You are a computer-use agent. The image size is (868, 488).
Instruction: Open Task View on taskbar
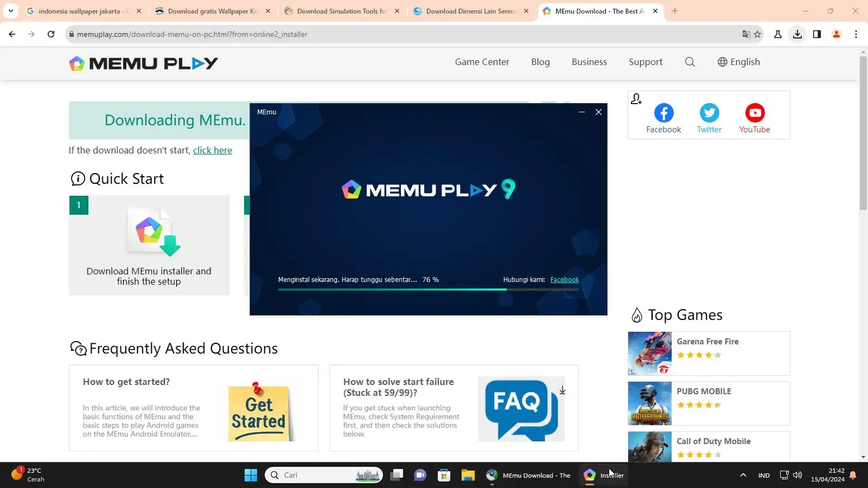[397, 476]
